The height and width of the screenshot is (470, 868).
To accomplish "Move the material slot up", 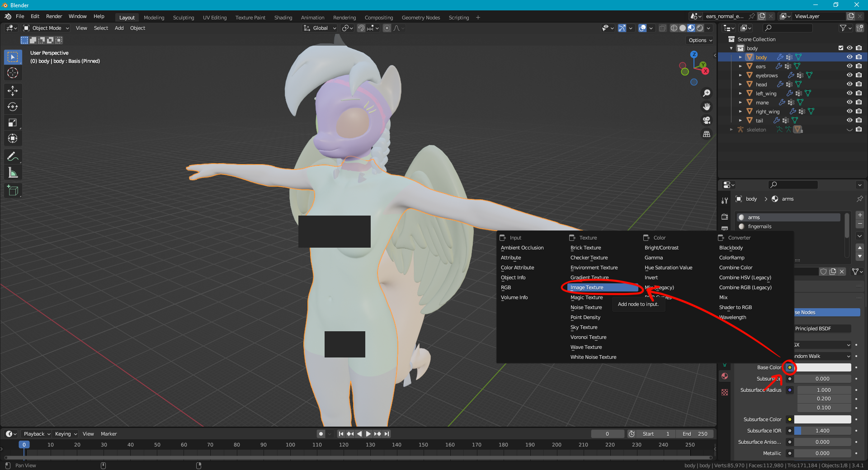I will tap(860, 247).
